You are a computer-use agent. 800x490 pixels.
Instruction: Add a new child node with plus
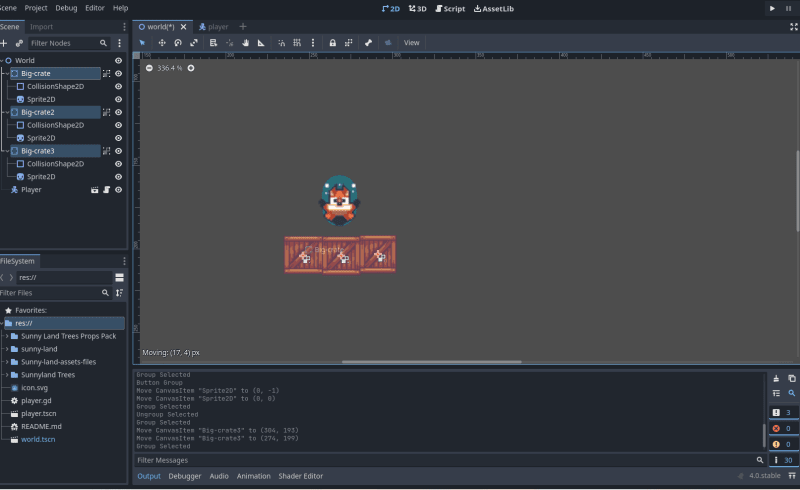[4, 43]
